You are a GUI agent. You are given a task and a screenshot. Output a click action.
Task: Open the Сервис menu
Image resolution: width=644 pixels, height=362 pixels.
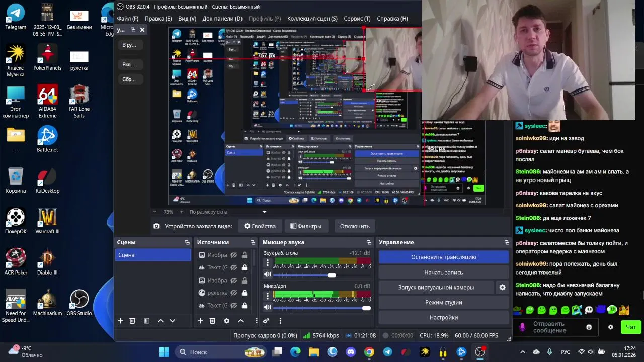(357, 19)
